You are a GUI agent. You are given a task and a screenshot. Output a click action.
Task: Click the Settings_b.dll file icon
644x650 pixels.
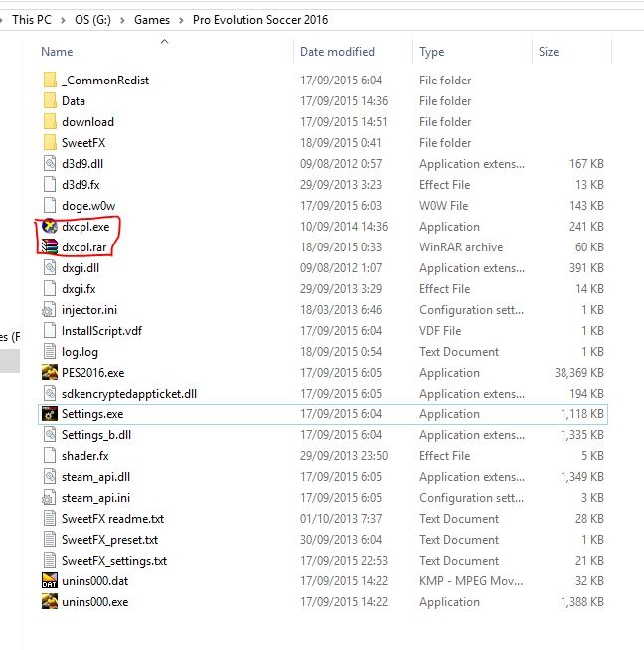click(50, 435)
